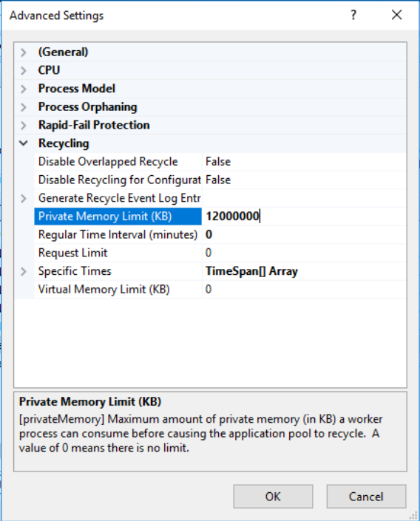Expand the (General) section chevron
Viewport: 420px width, 521px height.
[x=23, y=52]
